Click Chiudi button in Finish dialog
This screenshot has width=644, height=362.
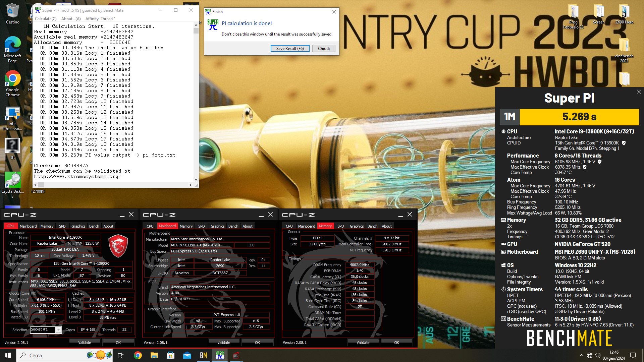pos(324,49)
